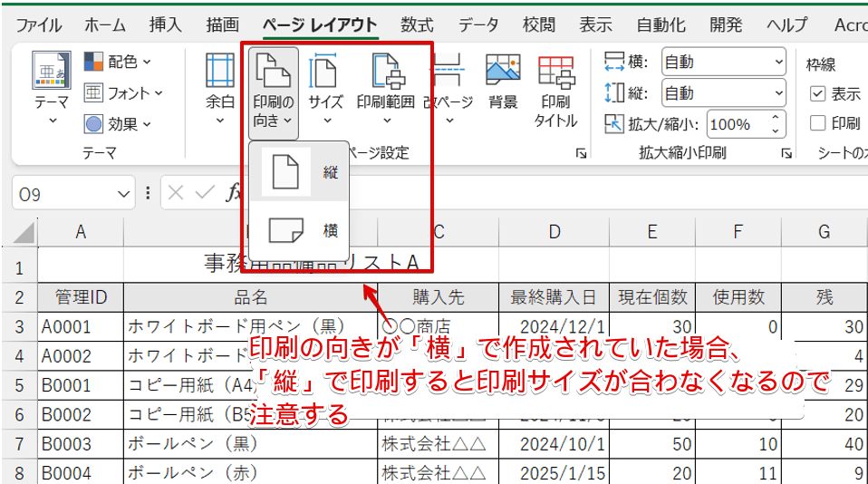This screenshot has height=484, width=868.
Task: Click the date cell 2025/1/15
Action: tap(555, 472)
